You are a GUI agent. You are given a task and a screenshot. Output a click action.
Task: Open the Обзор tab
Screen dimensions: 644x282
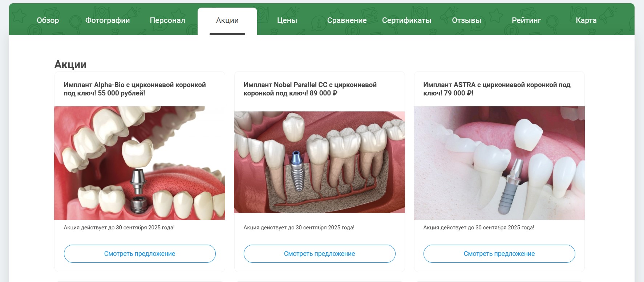48,20
